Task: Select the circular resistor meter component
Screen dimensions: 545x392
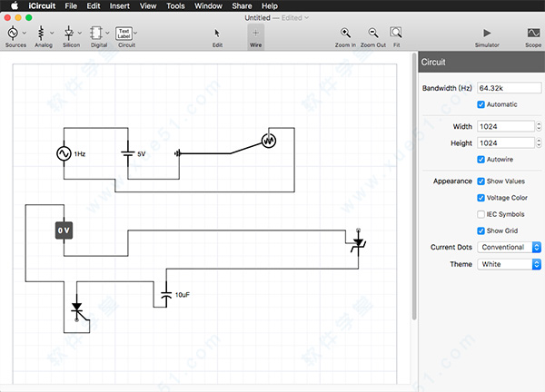Action: (x=269, y=141)
